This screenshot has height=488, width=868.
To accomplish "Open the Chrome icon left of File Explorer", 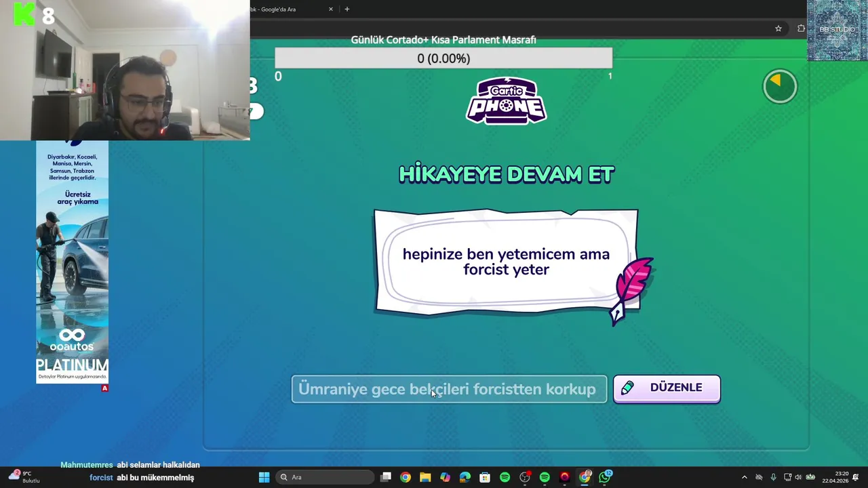I will (406, 477).
